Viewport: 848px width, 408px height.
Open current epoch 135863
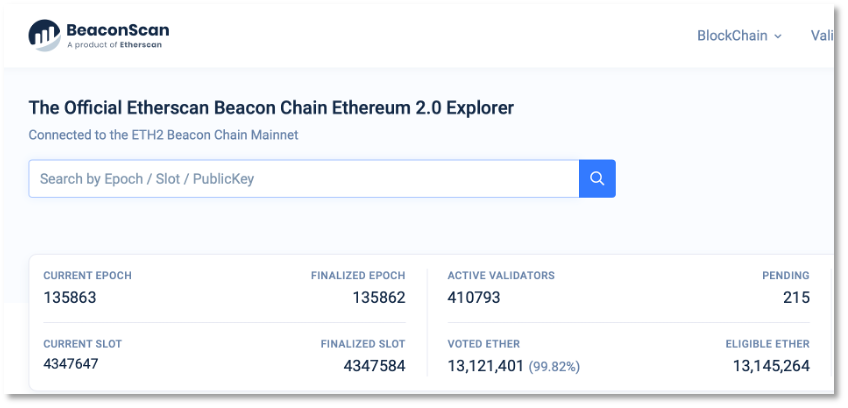[70, 297]
